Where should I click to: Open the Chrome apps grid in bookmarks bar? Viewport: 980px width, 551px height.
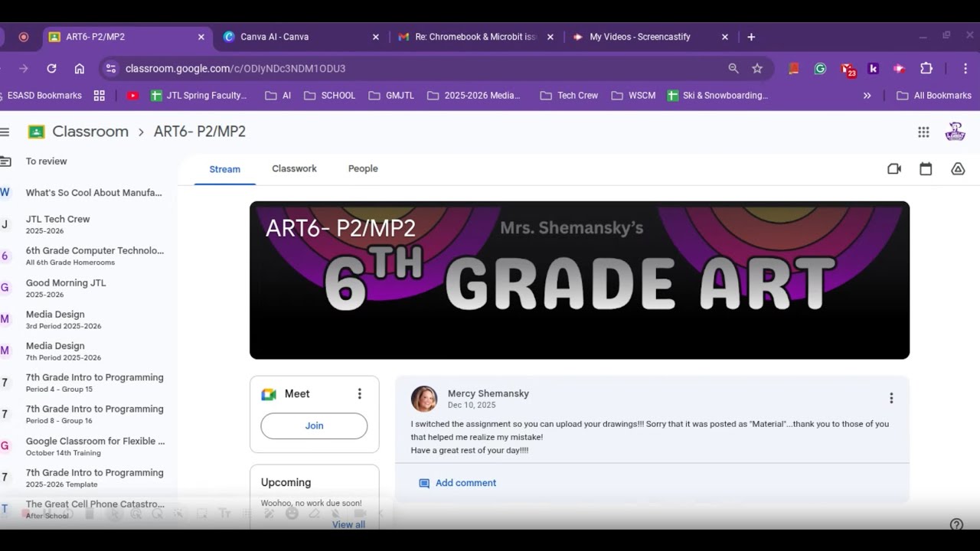click(99, 96)
